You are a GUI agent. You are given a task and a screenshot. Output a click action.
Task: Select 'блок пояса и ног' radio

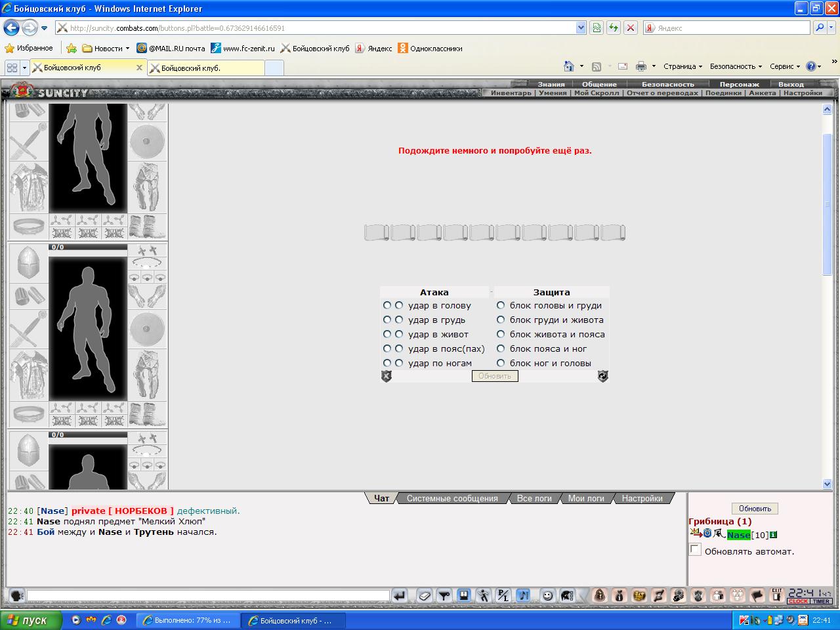click(x=501, y=348)
